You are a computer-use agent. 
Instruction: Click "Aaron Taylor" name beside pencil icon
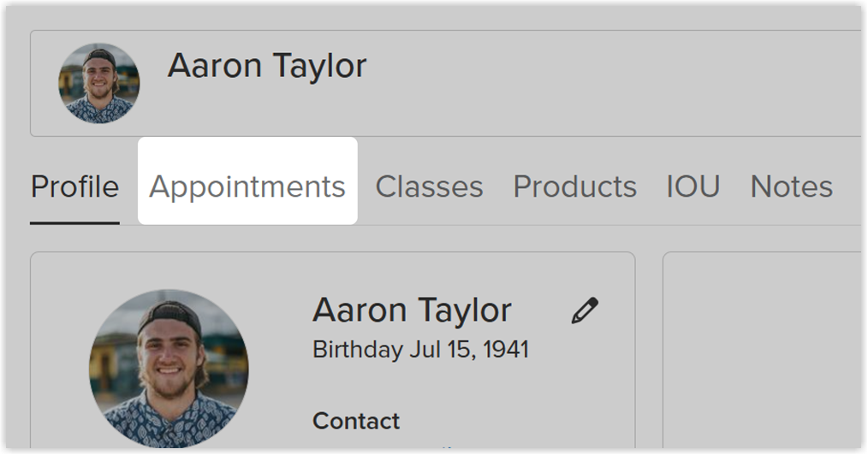412,310
